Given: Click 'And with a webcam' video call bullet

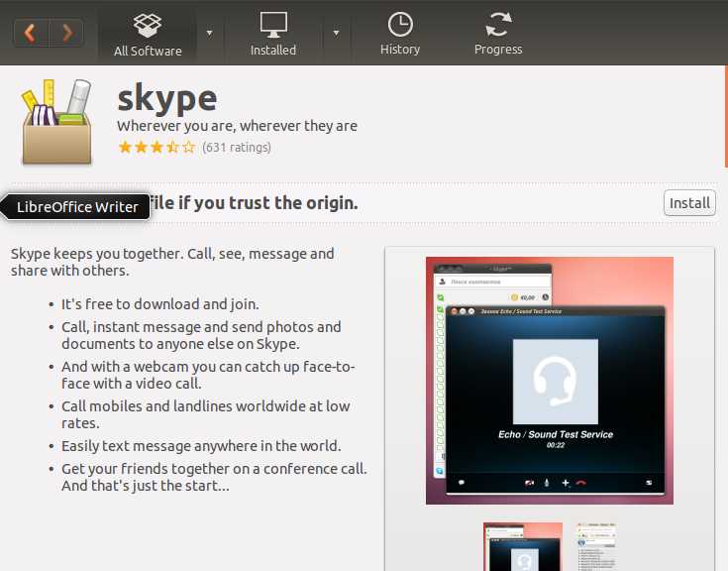Looking at the screenshot, I should [x=208, y=375].
